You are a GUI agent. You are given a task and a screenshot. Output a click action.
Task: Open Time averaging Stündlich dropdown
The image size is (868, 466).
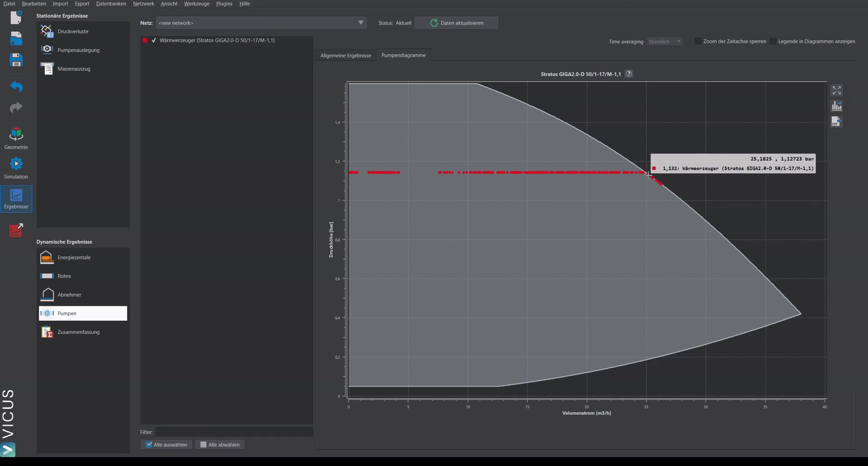click(665, 41)
